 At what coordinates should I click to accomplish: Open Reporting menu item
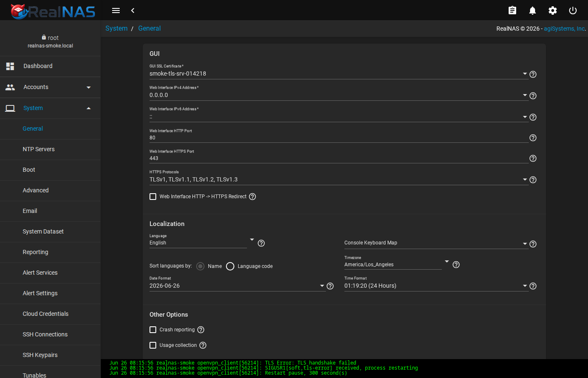coord(50,252)
